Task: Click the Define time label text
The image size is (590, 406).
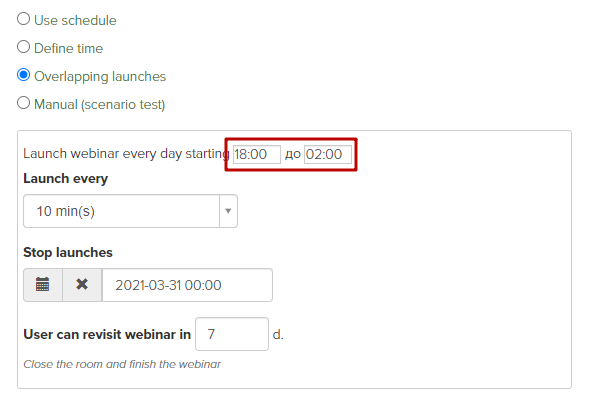Action: point(68,48)
